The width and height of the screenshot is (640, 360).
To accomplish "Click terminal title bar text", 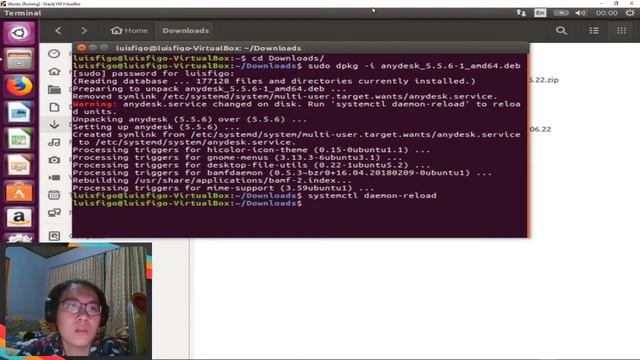I will pos(208,48).
